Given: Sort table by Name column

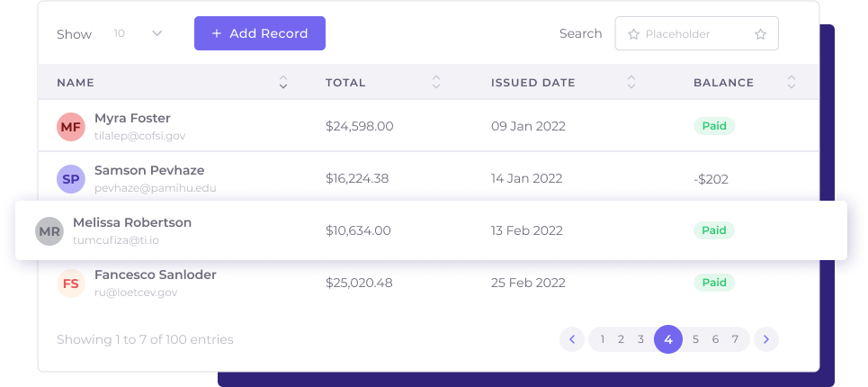Looking at the screenshot, I should [283, 83].
